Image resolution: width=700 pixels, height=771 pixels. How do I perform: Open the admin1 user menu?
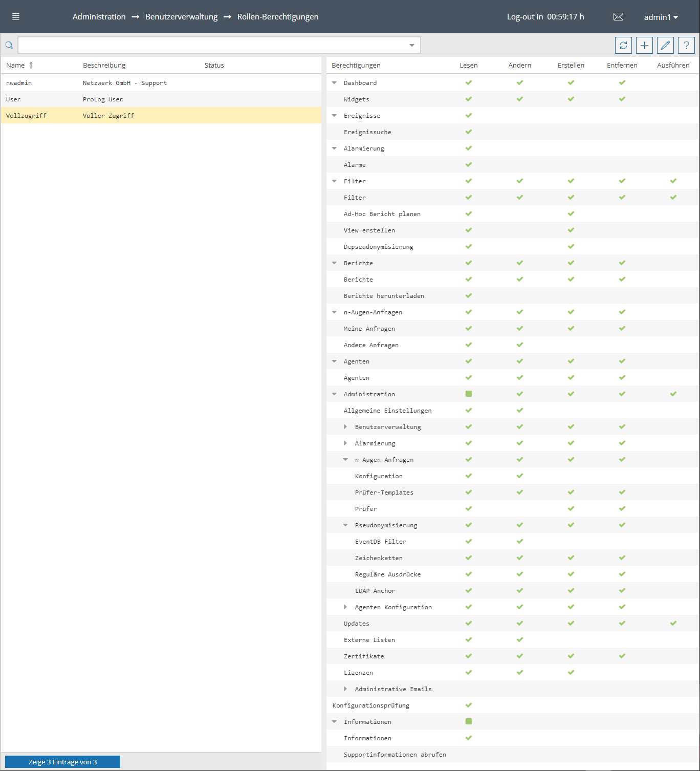pyautogui.click(x=661, y=17)
